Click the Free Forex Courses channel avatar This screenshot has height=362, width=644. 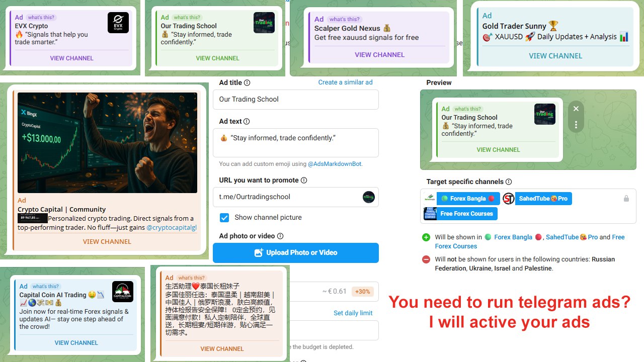tap(430, 214)
